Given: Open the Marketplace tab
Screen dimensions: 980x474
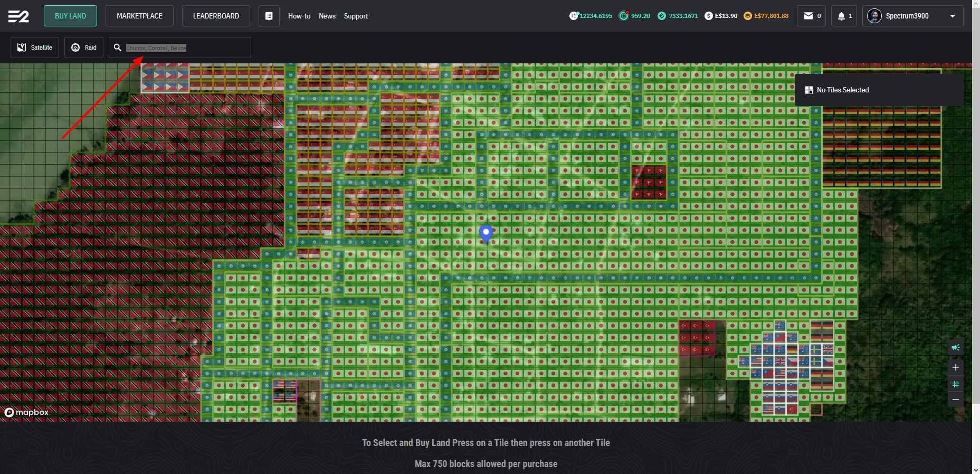Looking at the screenshot, I should click(139, 16).
